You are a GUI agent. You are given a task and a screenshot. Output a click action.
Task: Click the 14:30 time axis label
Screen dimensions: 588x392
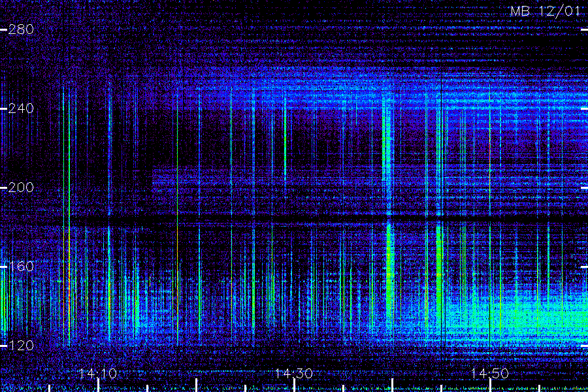(294, 374)
